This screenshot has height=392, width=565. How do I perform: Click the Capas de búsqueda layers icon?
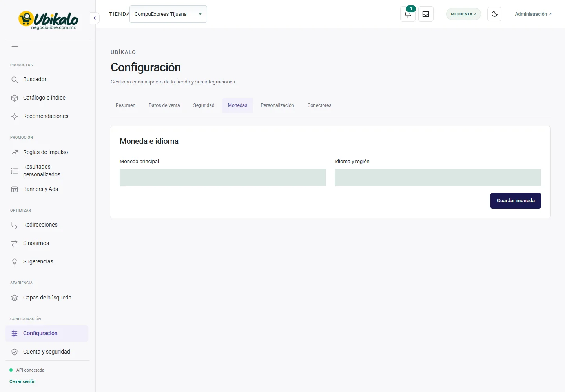[x=15, y=298]
